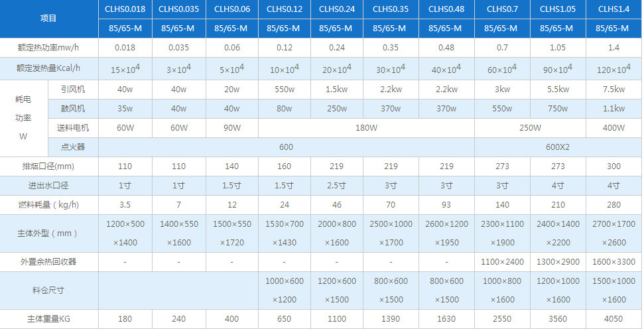Select the 料仓尺寸 row label
The height and width of the screenshot is (329, 644).
click(x=48, y=291)
